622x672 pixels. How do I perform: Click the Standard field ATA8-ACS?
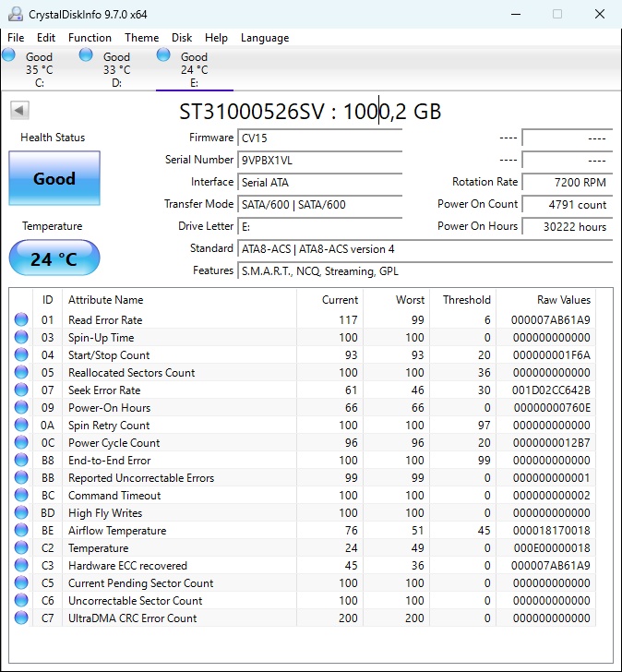coord(425,249)
